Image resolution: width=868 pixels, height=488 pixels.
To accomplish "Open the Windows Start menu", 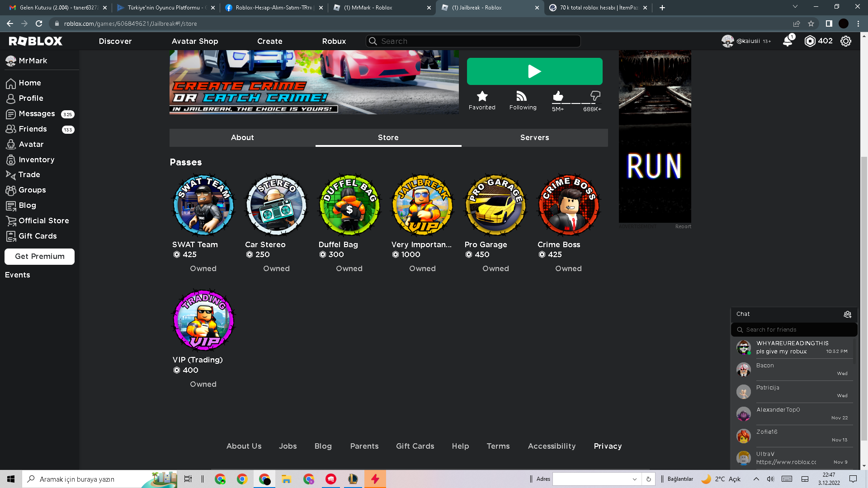I will pyautogui.click(x=11, y=479).
